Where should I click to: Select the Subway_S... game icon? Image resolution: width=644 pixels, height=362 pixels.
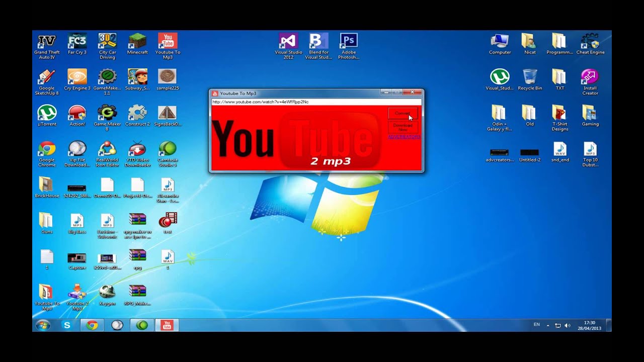click(x=137, y=80)
